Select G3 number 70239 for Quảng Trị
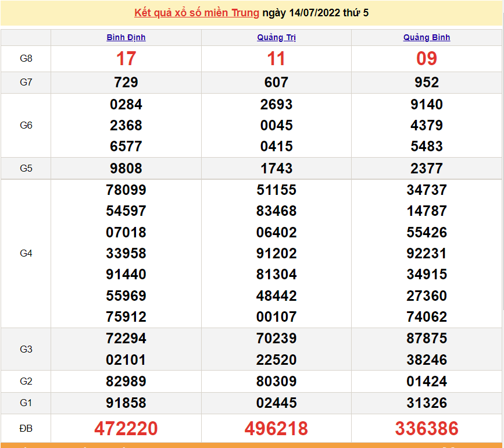The image size is (504, 448). point(276,339)
